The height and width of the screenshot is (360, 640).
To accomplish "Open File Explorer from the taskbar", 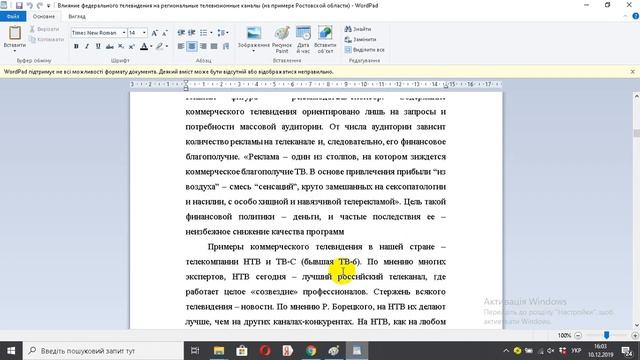I will (219, 351).
